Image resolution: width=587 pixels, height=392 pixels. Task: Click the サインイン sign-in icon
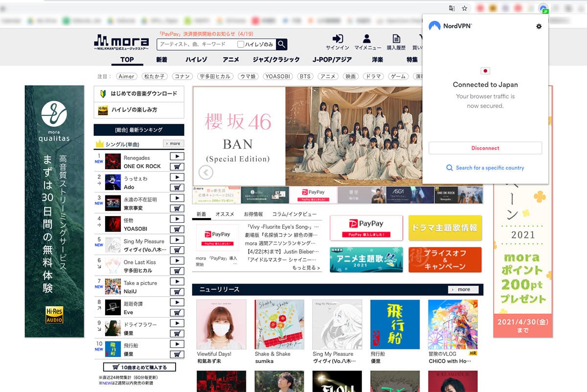coord(338,39)
